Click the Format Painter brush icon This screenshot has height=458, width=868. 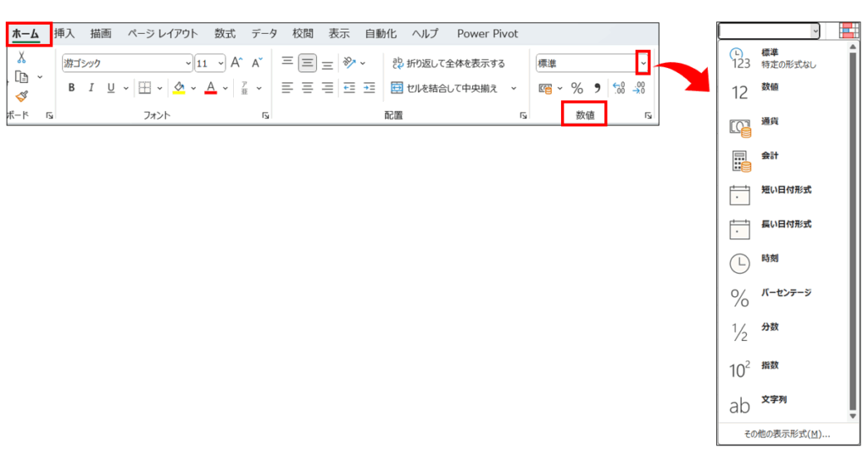point(21,97)
